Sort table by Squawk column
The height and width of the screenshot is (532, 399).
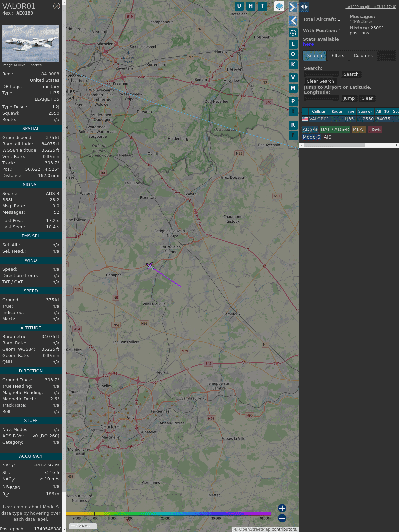[x=365, y=112]
